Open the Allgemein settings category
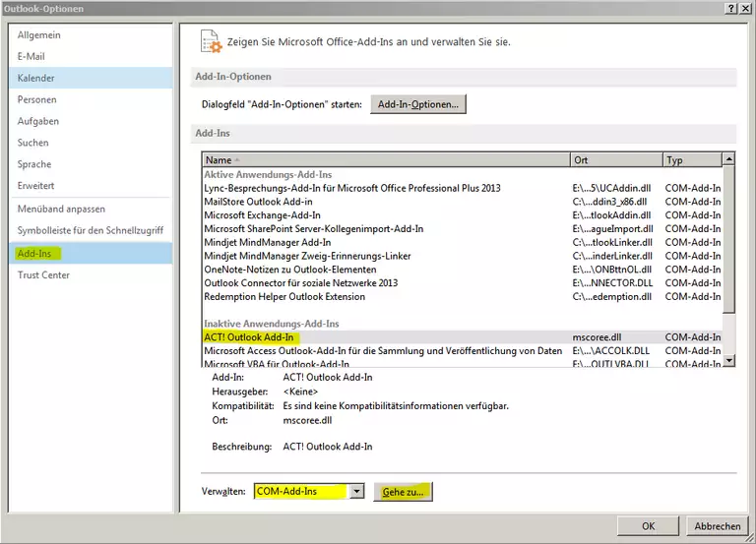The image size is (756, 544). coord(38,35)
